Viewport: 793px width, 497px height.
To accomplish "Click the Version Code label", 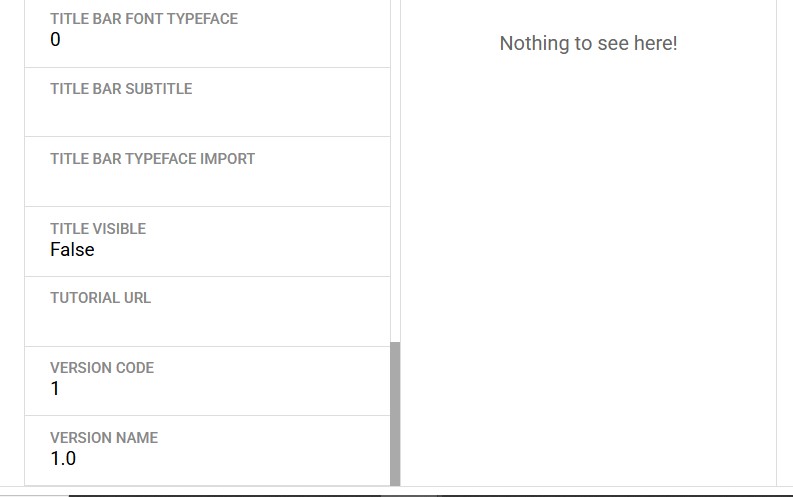I will tap(102, 368).
